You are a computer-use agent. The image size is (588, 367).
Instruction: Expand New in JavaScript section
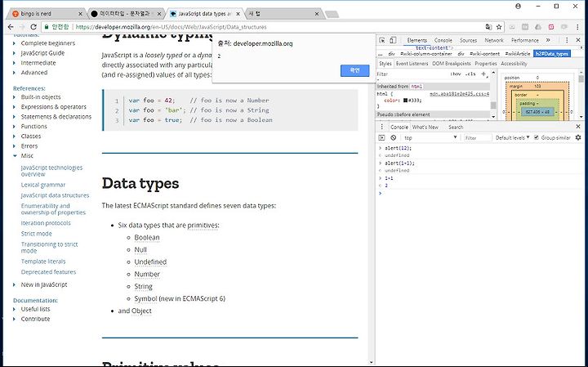tap(14, 284)
